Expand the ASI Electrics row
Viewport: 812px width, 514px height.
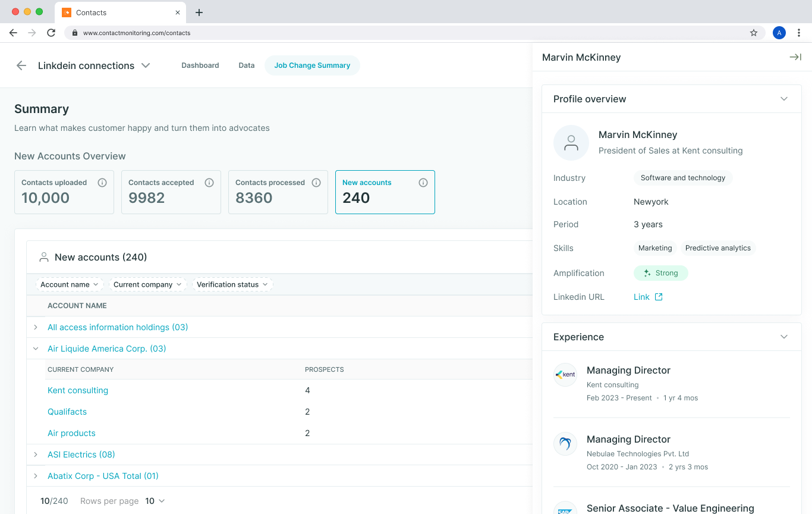click(36, 455)
